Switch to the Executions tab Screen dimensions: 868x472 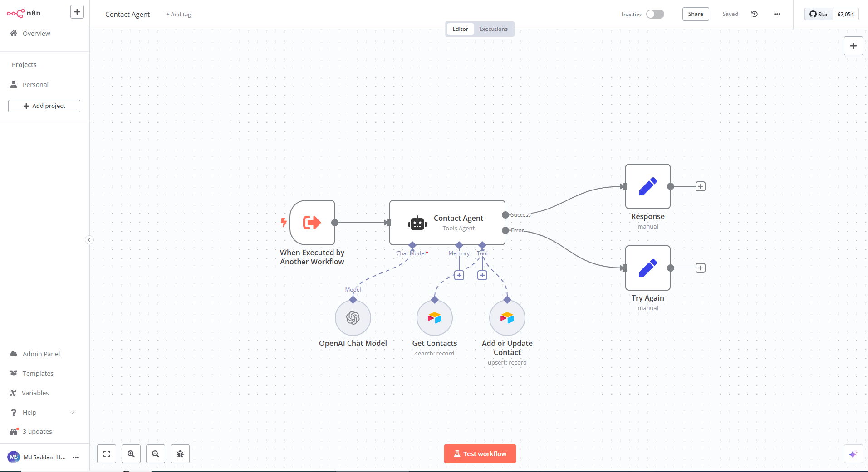click(493, 29)
